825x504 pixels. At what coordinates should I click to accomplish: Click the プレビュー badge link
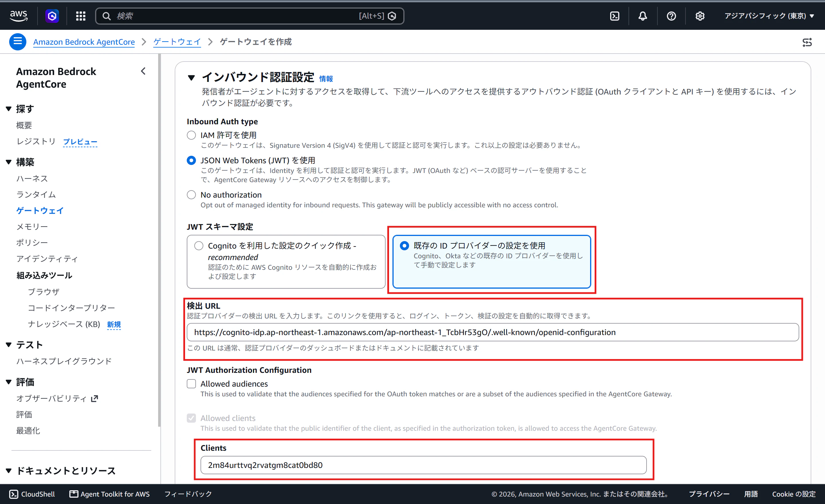80,142
